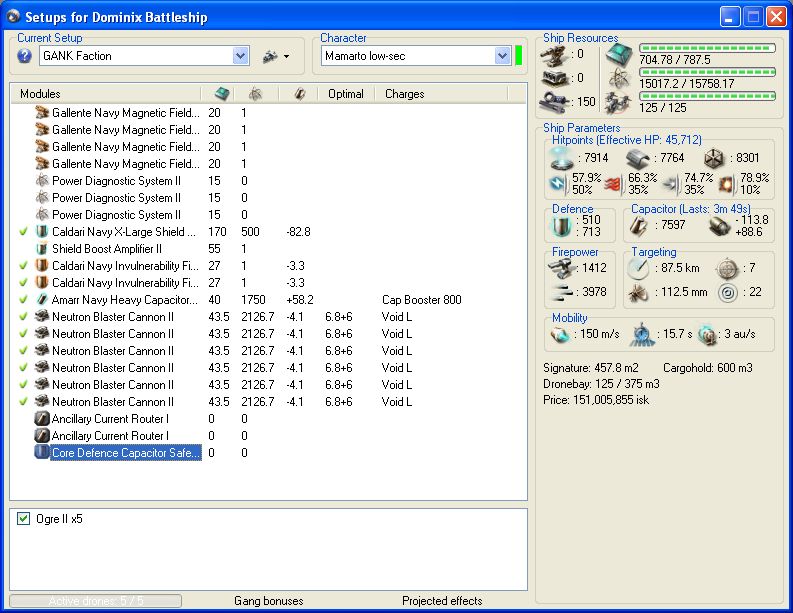Deactivate the Caldari Navy X-Large Shield module checkmark
This screenshot has width=793, height=613.
pyautogui.click(x=23, y=232)
